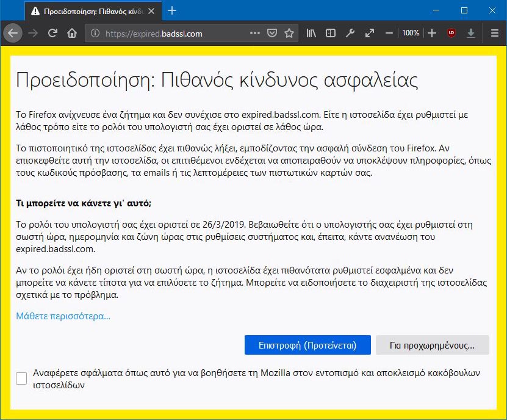
Task: Open the uBlock Origin extension
Action: tap(451, 33)
